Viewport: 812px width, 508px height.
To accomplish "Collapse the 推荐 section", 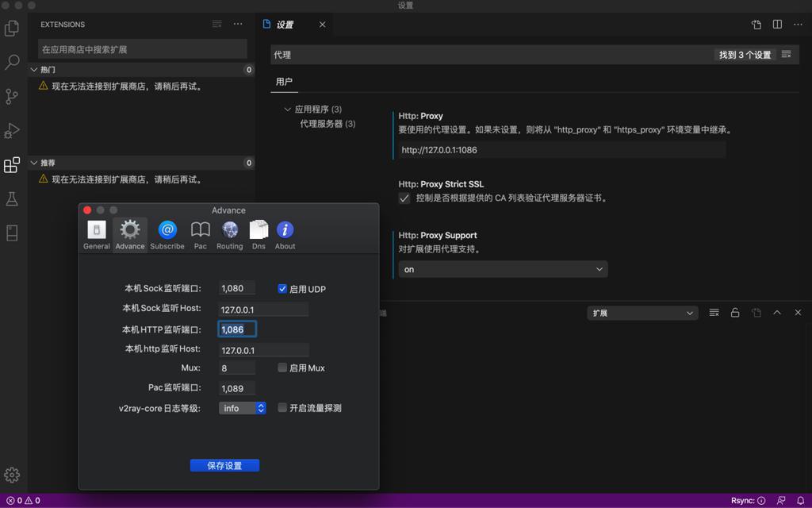I will point(140,163).
